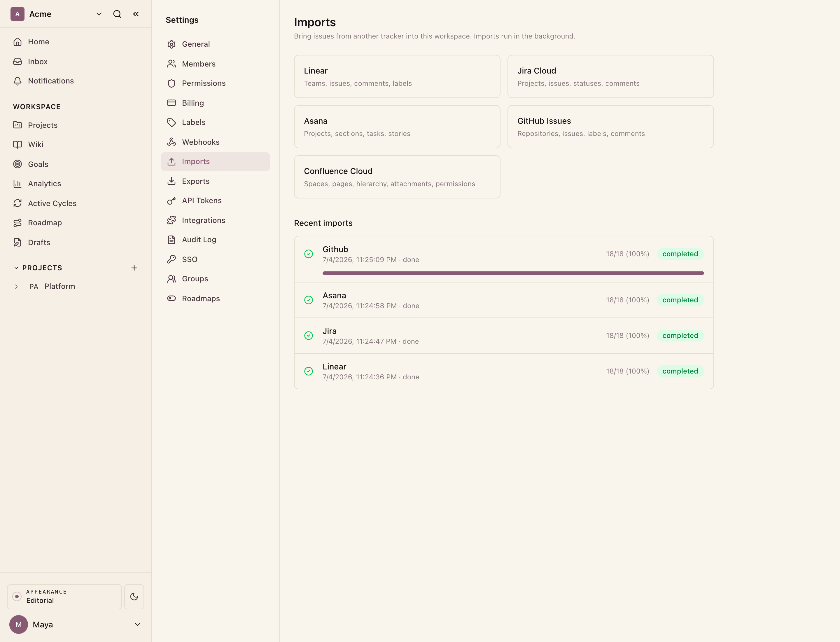This screenshot has height=642, width=840.
Task: Click the Audit Log file icon
Action: pos(171,240)
